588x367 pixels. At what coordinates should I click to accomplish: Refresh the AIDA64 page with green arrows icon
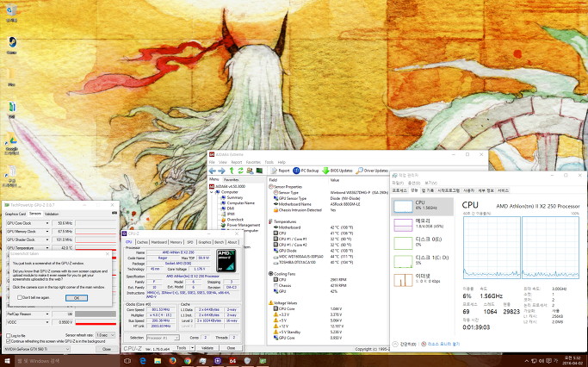(x=240, y=171)
